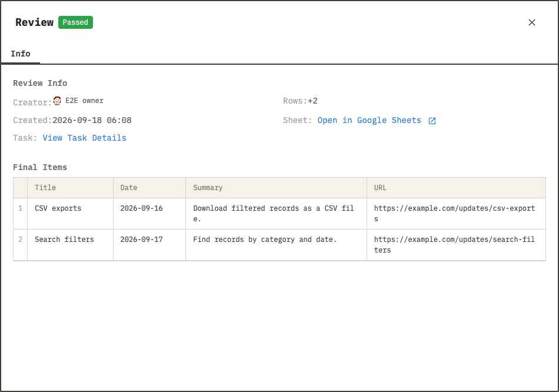Viewport: 559px width, 392px height.
Task: Click the Find records by category summary
Action: pyautogui.click(x=277, y=245)
